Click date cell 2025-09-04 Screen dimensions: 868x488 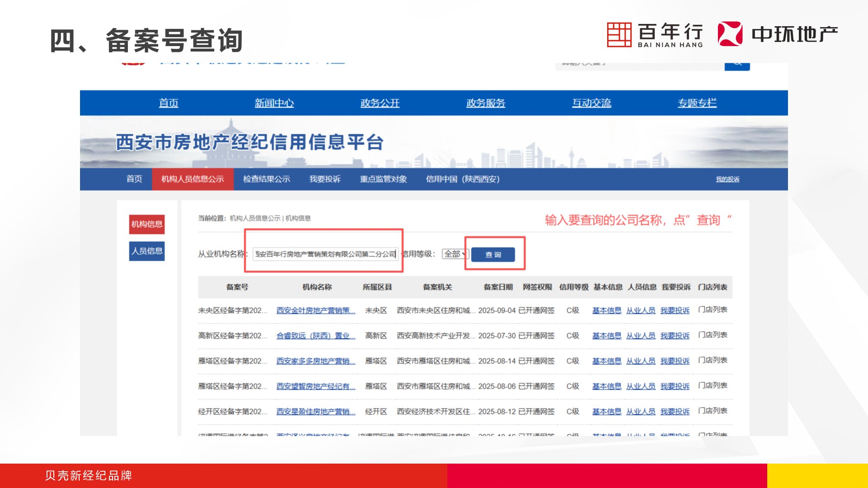click(x=497, y=310)
